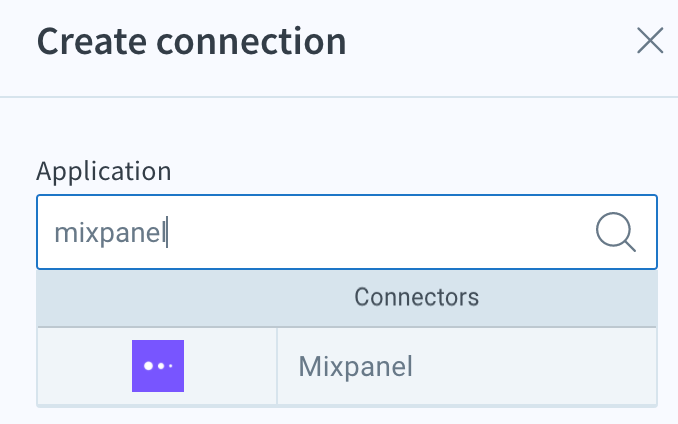This screenshot has width=678, height=424.
Task: Close the Create connection panel
Action: point(650,40)
